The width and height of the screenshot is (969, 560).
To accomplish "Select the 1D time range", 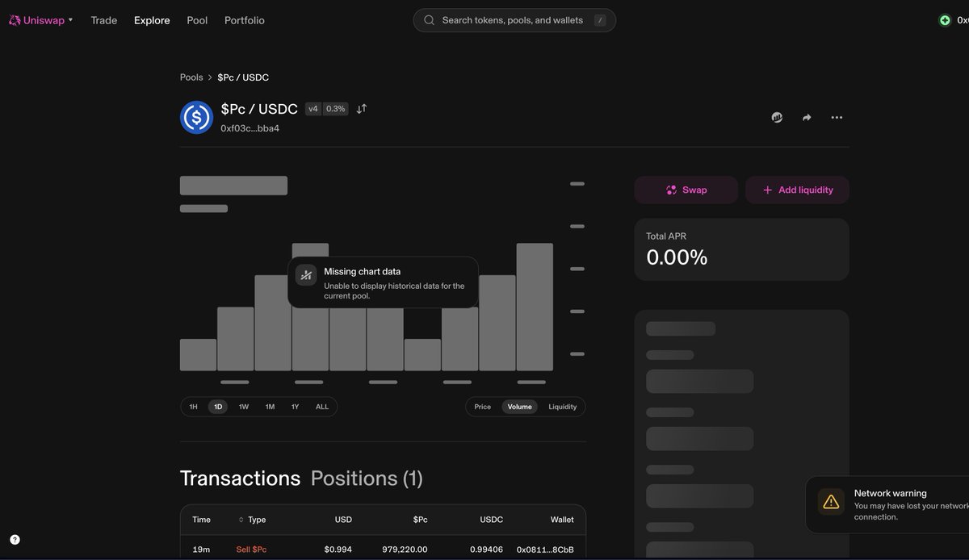I will tap(218, 407).
